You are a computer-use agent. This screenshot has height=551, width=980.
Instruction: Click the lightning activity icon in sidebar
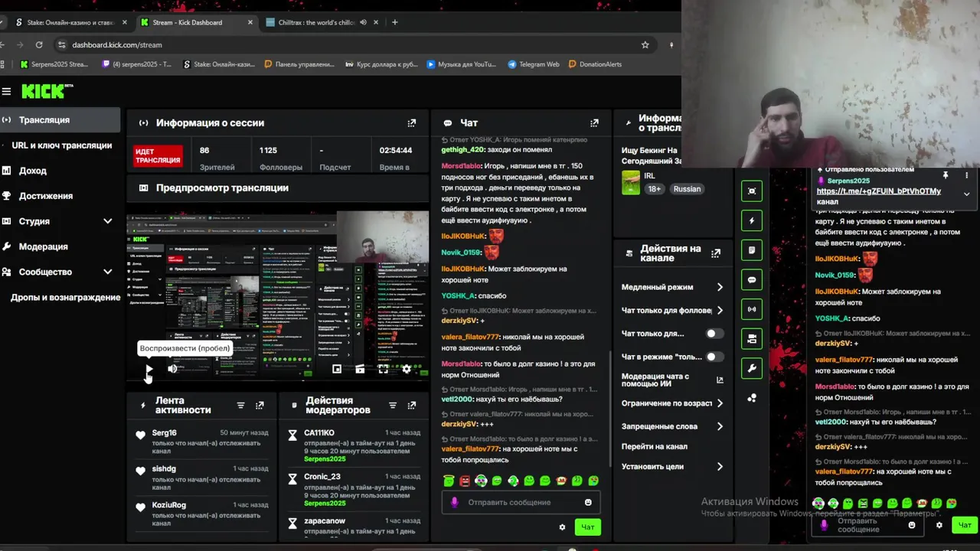click(752, 220)
